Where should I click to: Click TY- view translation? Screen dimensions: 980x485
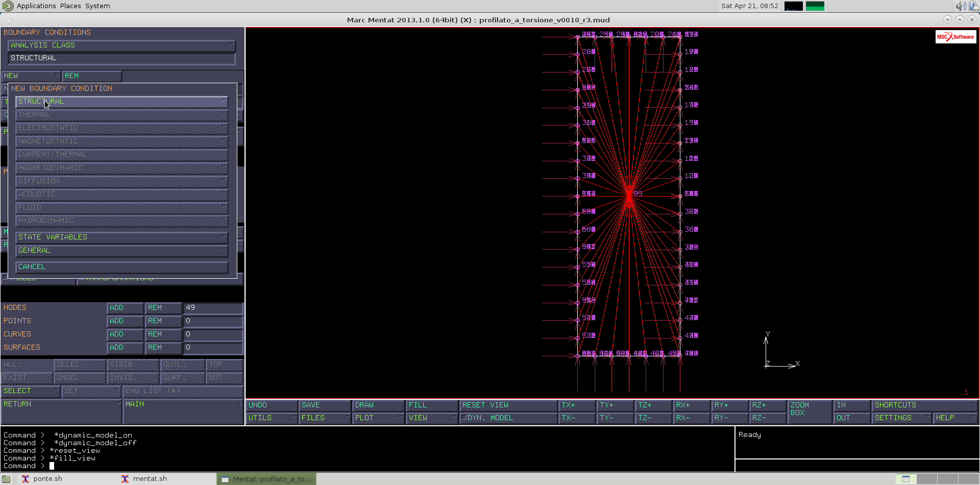[x=616, y=418]
